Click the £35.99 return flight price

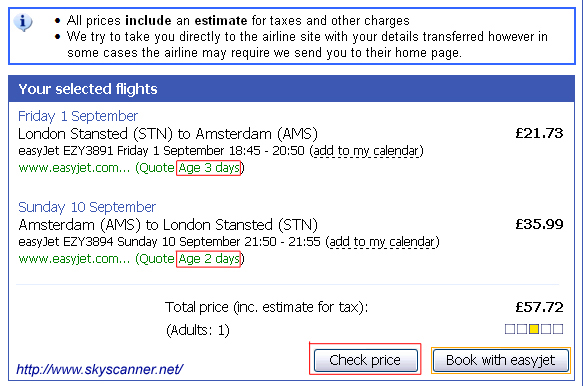(539, 224)
